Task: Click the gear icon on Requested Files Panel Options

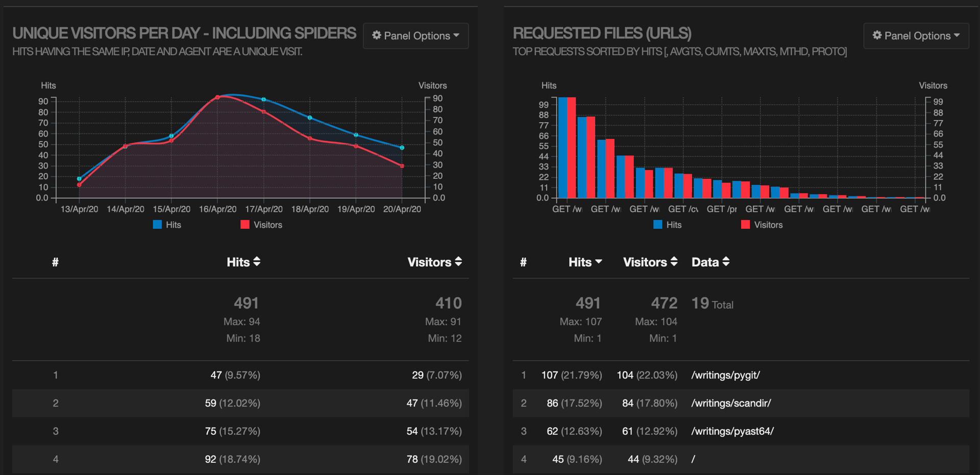Action: pyautogui.click(x=877, y=35)
